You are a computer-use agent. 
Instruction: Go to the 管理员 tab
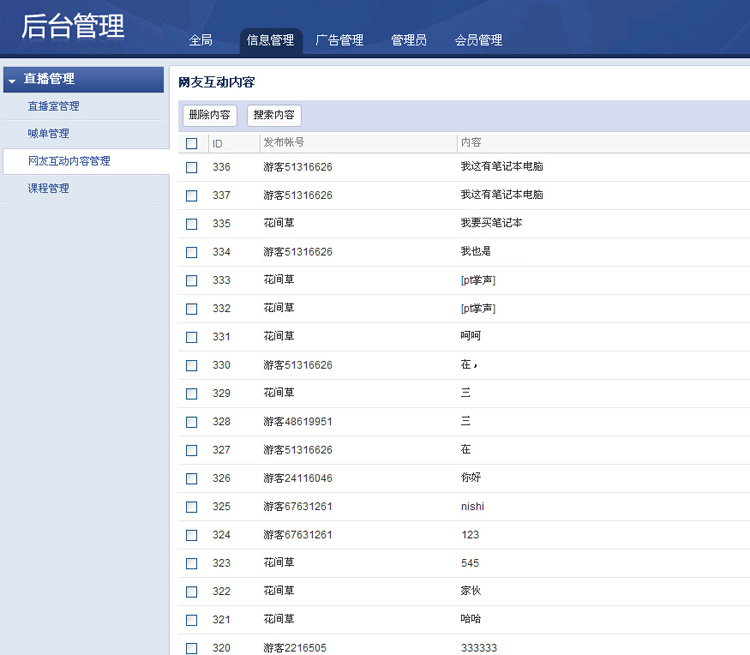coord(409,40)
